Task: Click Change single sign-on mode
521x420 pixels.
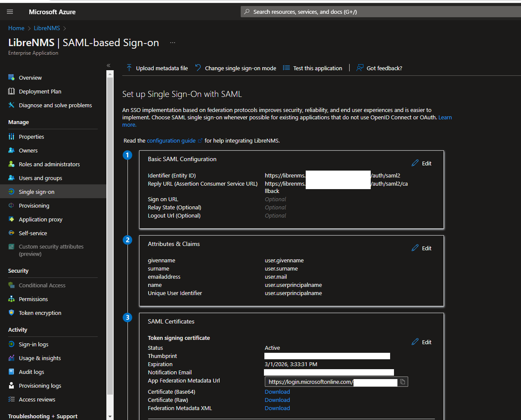Action: (x=236, y=68)
